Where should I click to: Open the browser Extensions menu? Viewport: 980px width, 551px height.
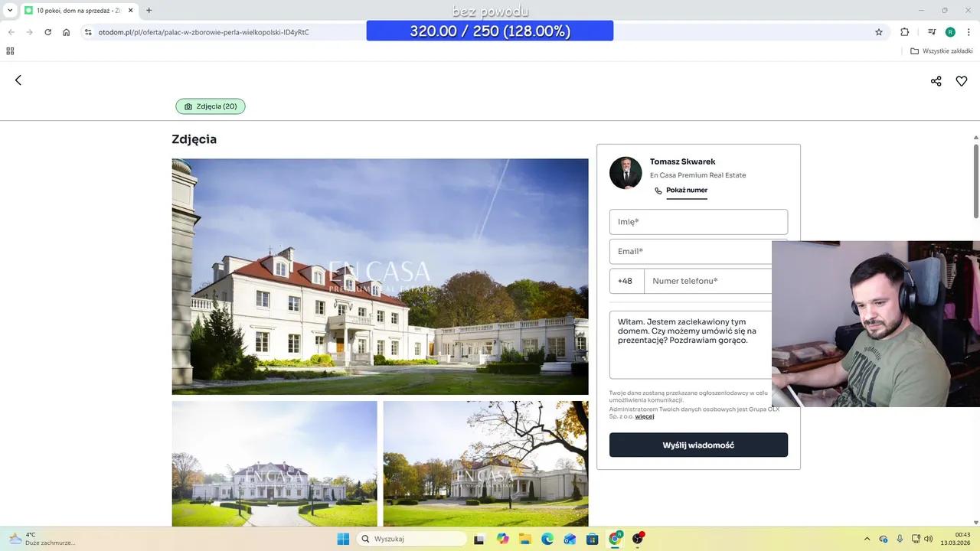tap(905, 32)
